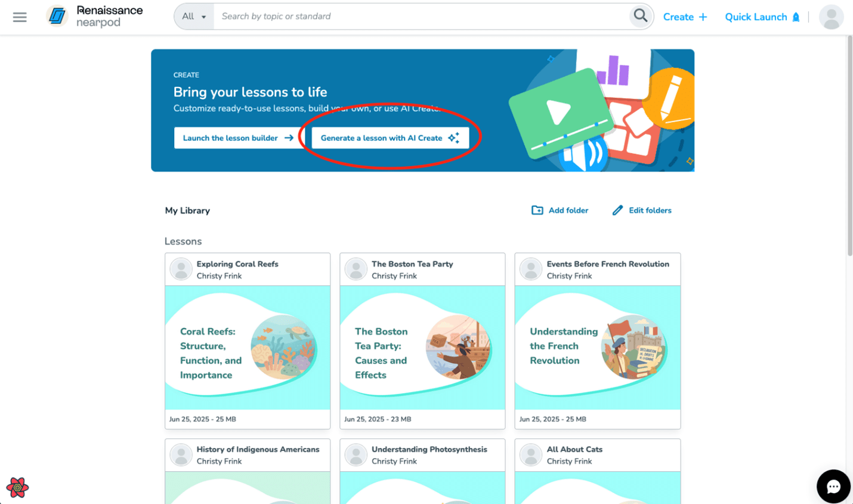Select the Lessons section label
Screen dimensions: 853x504
[x=183, y=241]
